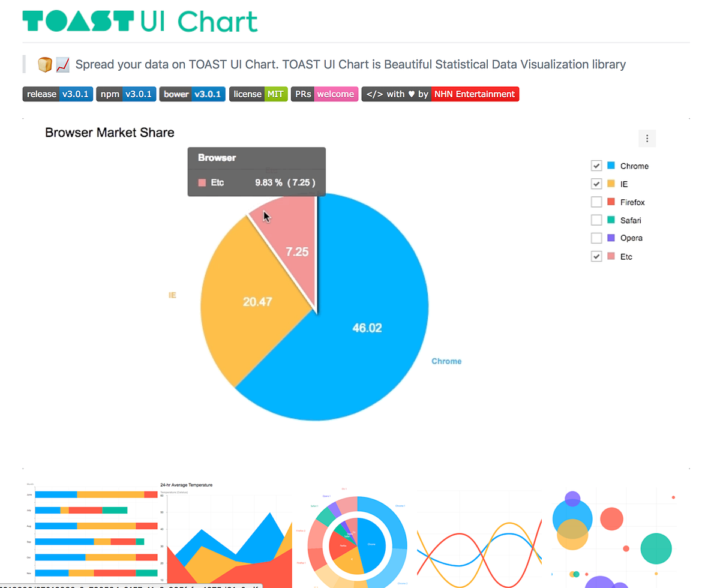This screenshot has height=588, width=720.
Task: Check the Safari legend checkbox
Action: point(596,220)
